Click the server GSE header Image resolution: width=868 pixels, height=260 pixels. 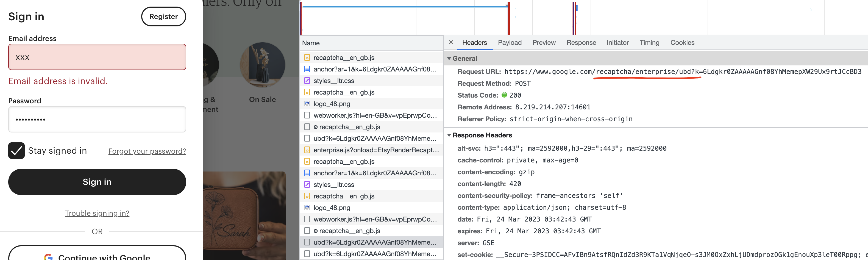[x=476, y=243]
